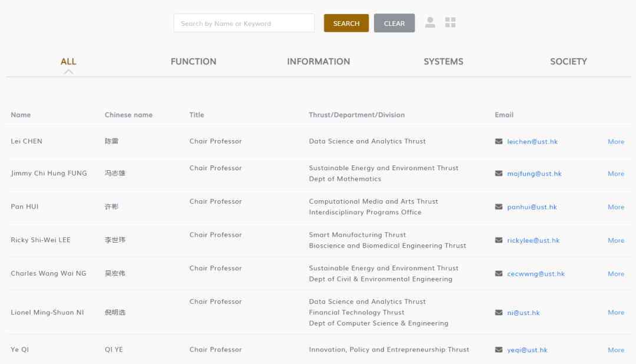Open email link yeqi@ust.hk
The width and height of the screenshot is (636, 364).
[x=527, y=349]
